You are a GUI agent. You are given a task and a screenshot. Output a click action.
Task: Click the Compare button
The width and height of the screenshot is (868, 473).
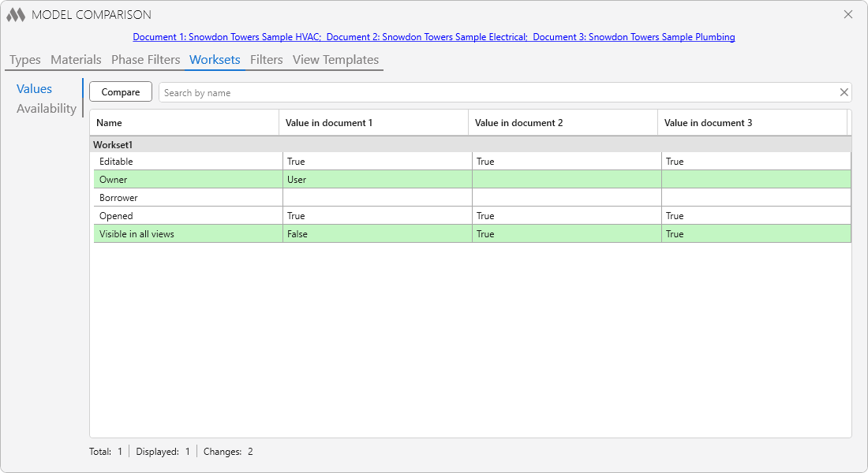click(x=121, y=91)
